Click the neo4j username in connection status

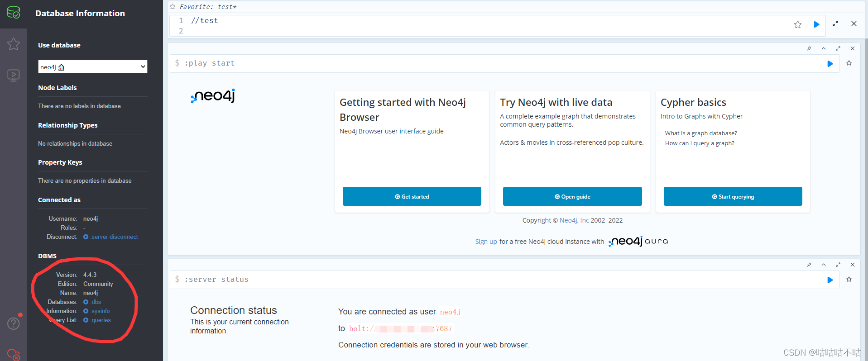[450, 312]
